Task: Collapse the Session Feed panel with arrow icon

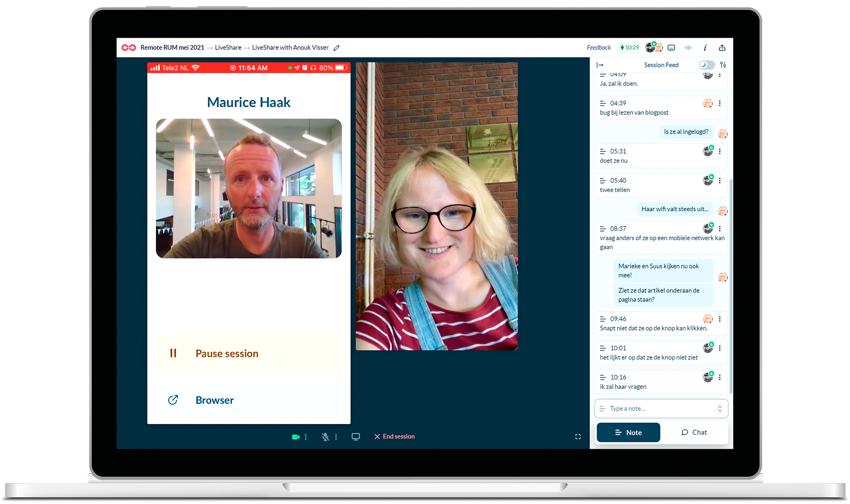Action: [x=600, y=65]
